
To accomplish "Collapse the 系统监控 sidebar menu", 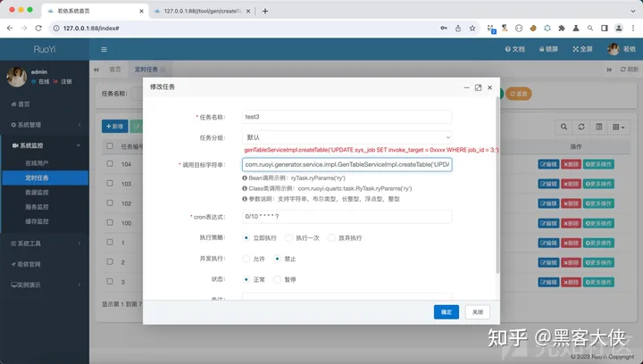I will coord(45,145).
